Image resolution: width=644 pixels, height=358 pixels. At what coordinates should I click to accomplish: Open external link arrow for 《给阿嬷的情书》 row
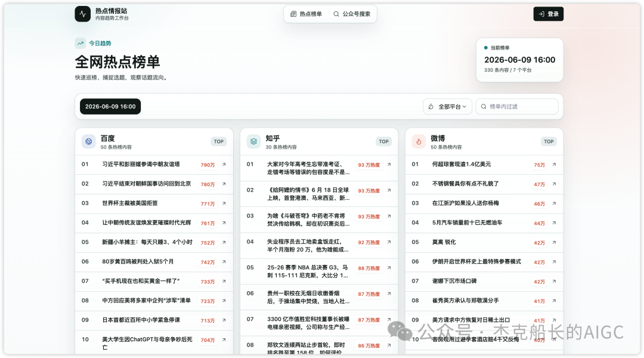tap(389, 190)
